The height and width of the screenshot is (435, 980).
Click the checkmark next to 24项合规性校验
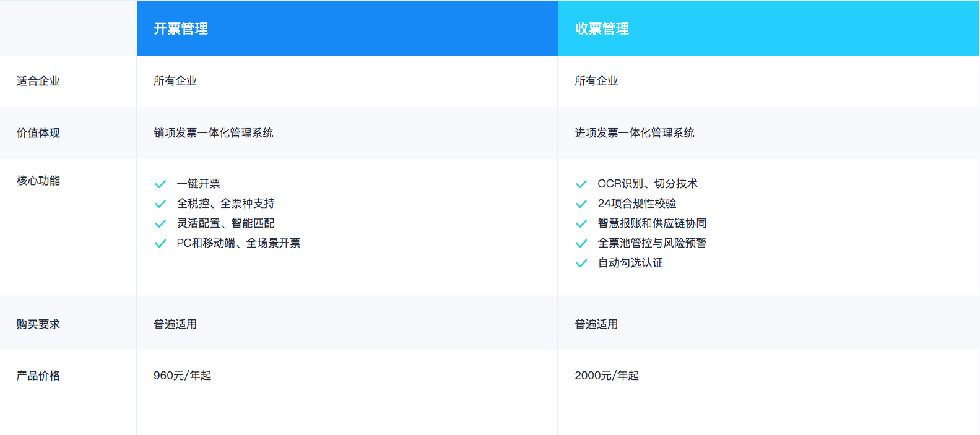pyautogui.click(x=581, y=204)
